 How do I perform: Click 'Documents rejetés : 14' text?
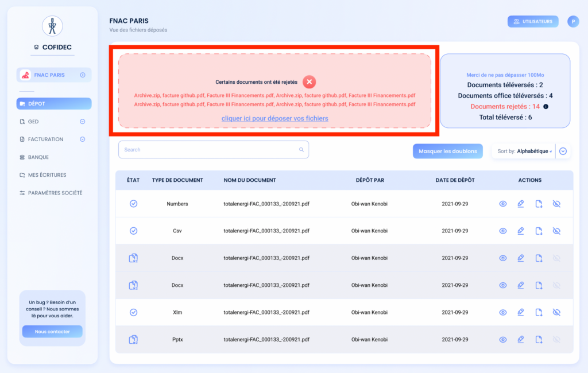(x=505, y=107)
